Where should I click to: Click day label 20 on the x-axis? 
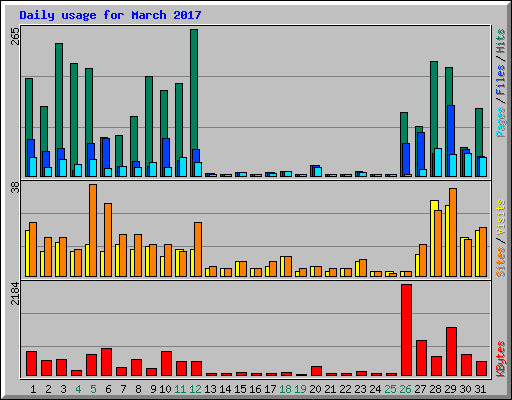coord(315,389)
